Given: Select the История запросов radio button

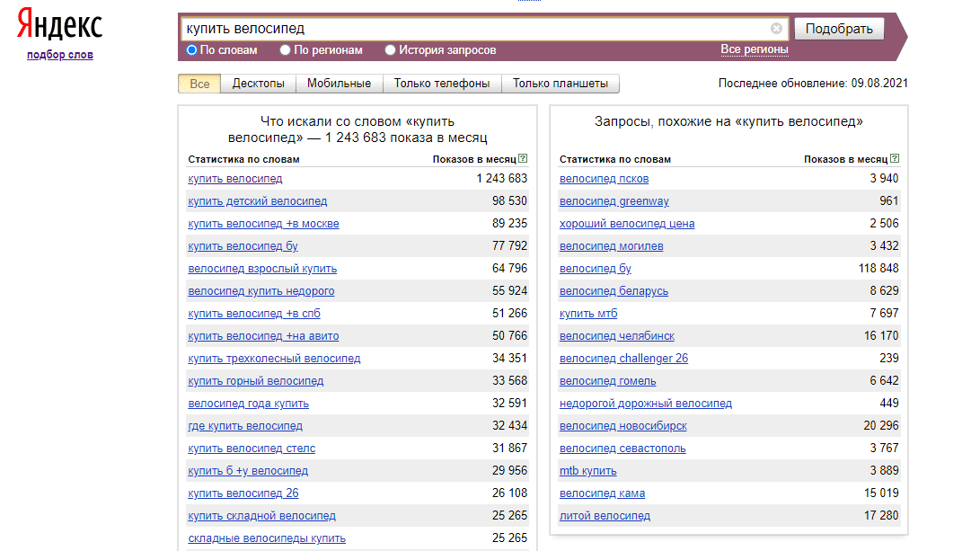Looking at the screenshot, I should [390, 50].
